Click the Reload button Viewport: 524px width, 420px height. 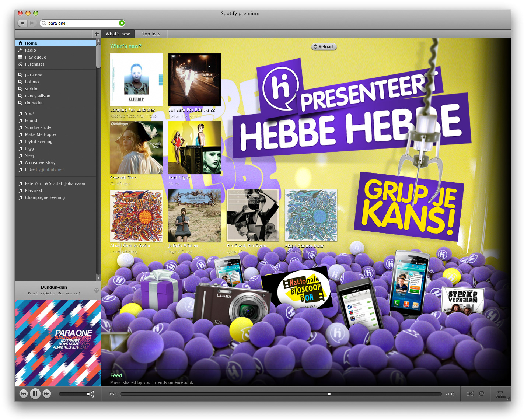pyautogui.click(x=324, y=47)
